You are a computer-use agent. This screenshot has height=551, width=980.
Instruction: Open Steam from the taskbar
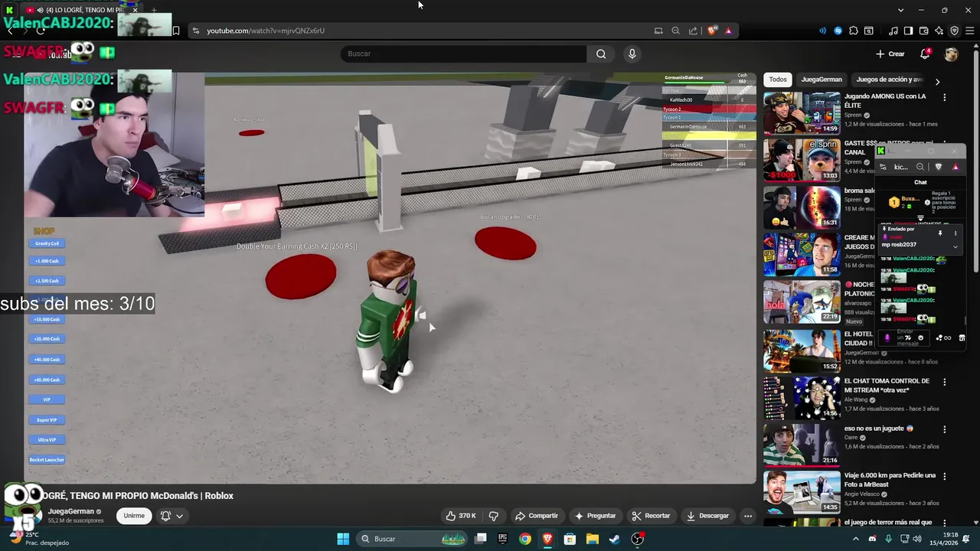tap(614, 539)
